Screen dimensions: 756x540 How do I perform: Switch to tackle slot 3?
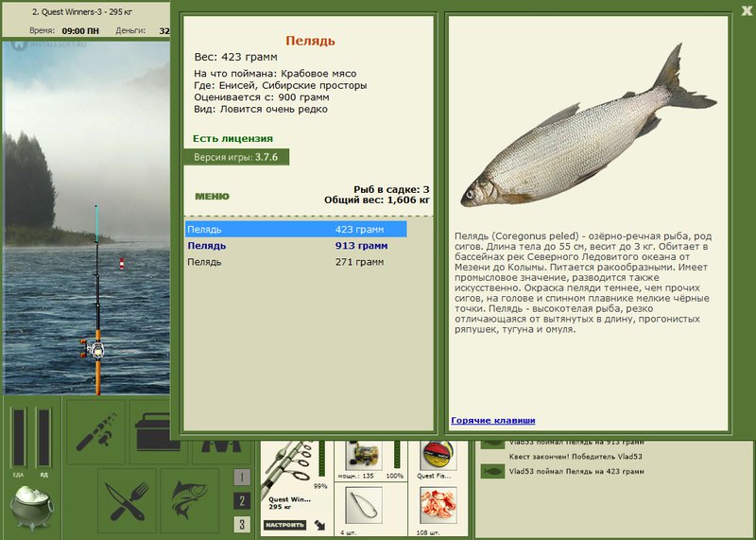[x=242, y=524]
